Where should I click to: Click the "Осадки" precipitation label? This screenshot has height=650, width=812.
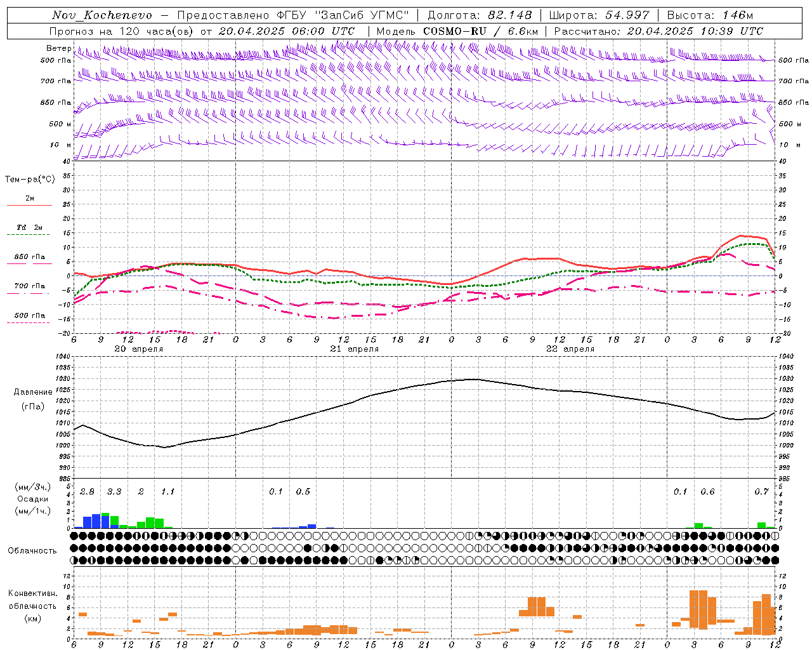(32, 499)
